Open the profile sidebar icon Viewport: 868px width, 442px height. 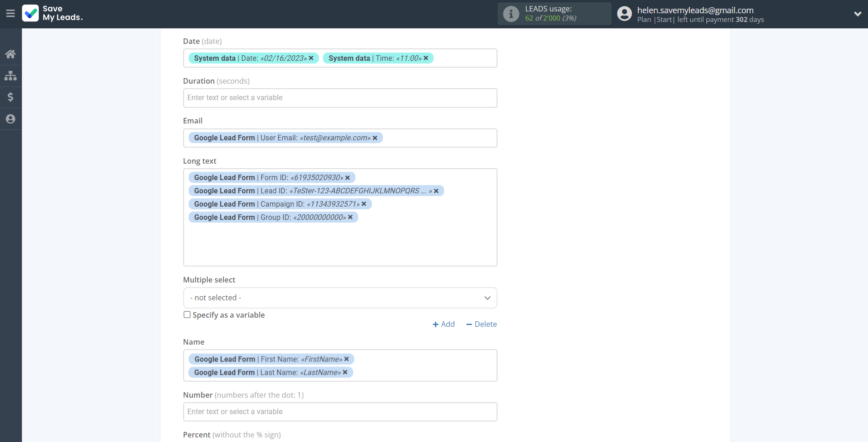[11, 119]
